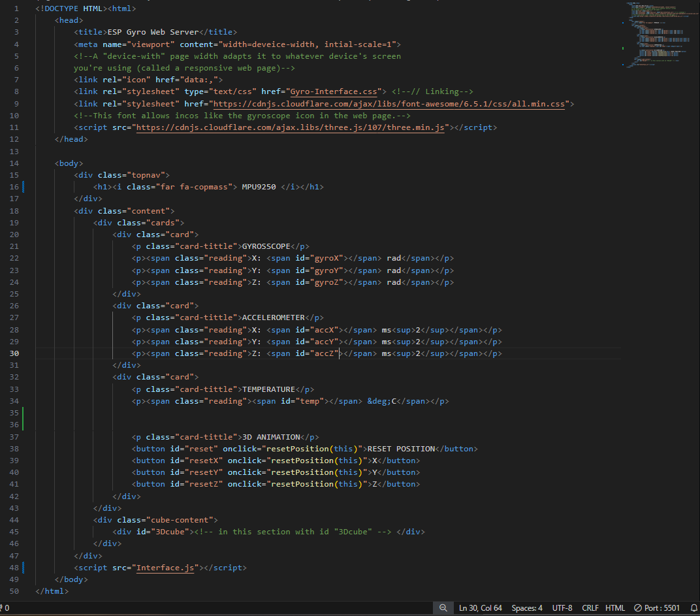The height and width of the screenshot is (616, 700).
Task: Follow the Gyro-Interface.css link
Action: click(334, 91)
